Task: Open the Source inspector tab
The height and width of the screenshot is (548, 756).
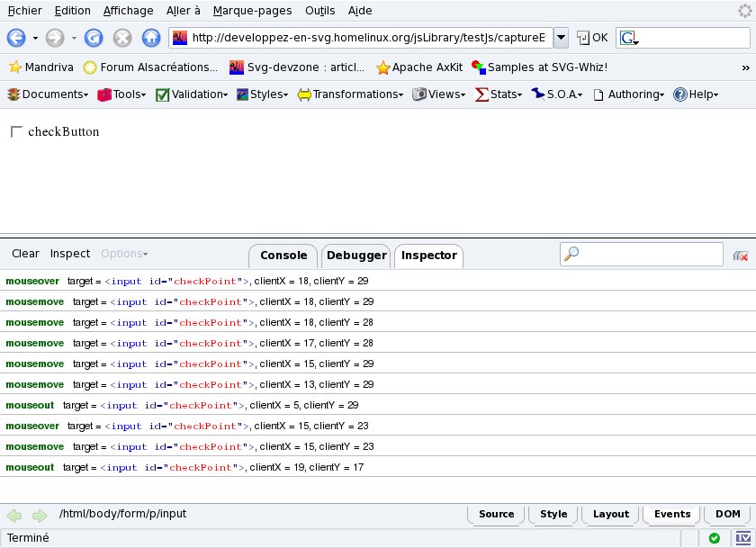Action: 496,515
